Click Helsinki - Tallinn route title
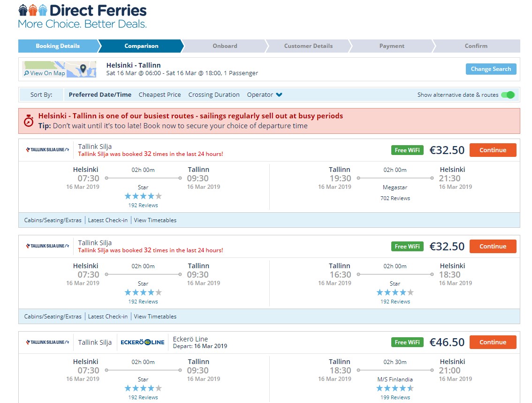Image resolution: width=532 pixels, height=403 pixels. point(133,65)
